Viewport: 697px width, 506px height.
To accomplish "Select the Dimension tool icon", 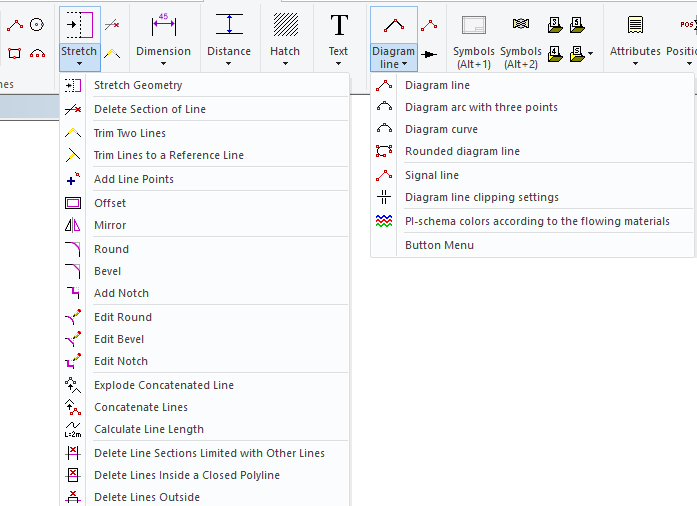I will pyautogui.click(x=163, y=24).
